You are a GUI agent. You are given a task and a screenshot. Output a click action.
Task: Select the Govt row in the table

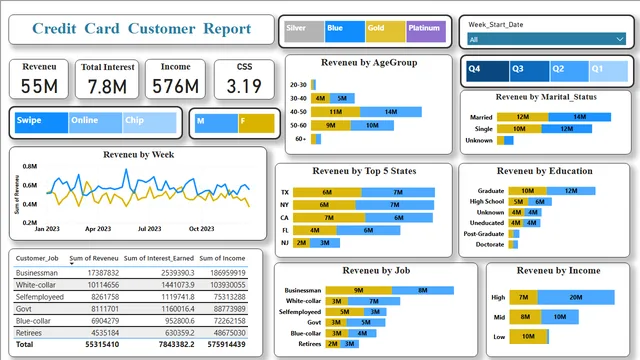[x=131, y=309]
